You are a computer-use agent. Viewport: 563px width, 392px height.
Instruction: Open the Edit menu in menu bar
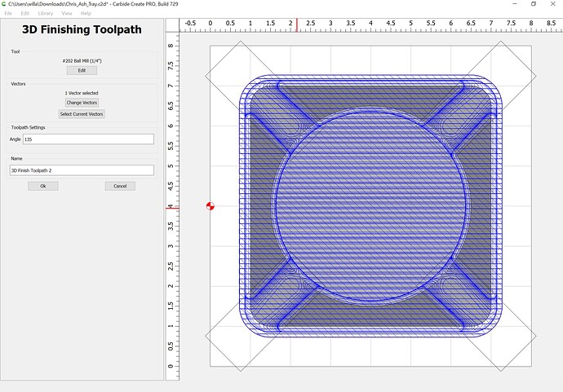tap(25, 14)
